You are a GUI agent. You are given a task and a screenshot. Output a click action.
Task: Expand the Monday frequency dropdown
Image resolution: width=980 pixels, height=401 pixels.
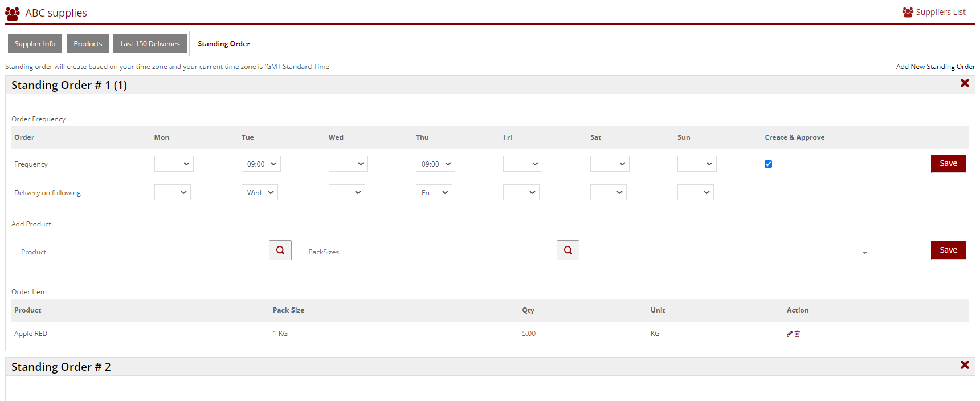pos(174,164)
